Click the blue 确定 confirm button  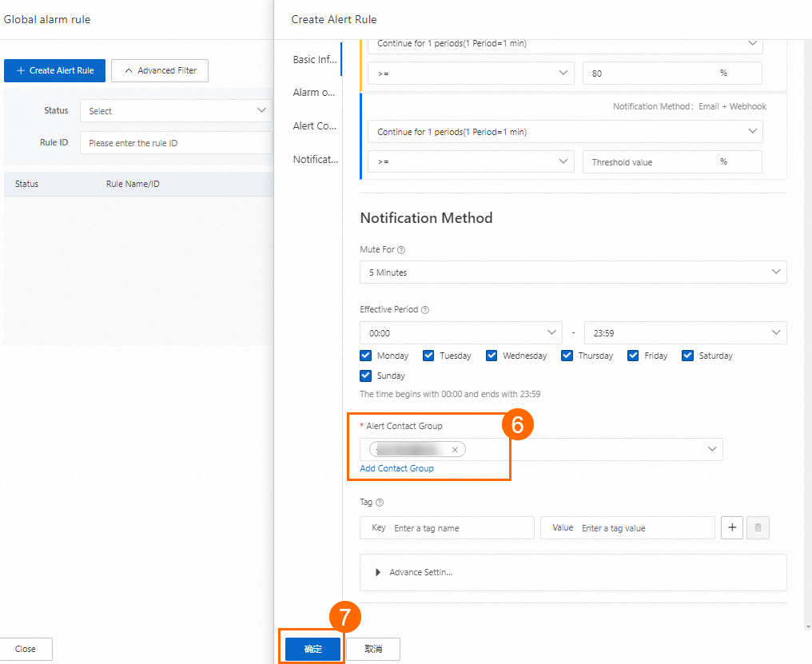(312, 649)
